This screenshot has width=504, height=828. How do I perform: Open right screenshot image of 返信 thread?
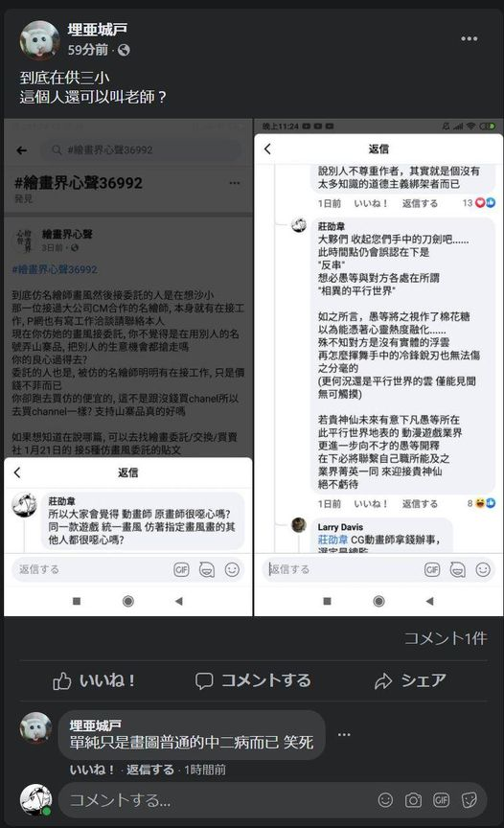378,368
